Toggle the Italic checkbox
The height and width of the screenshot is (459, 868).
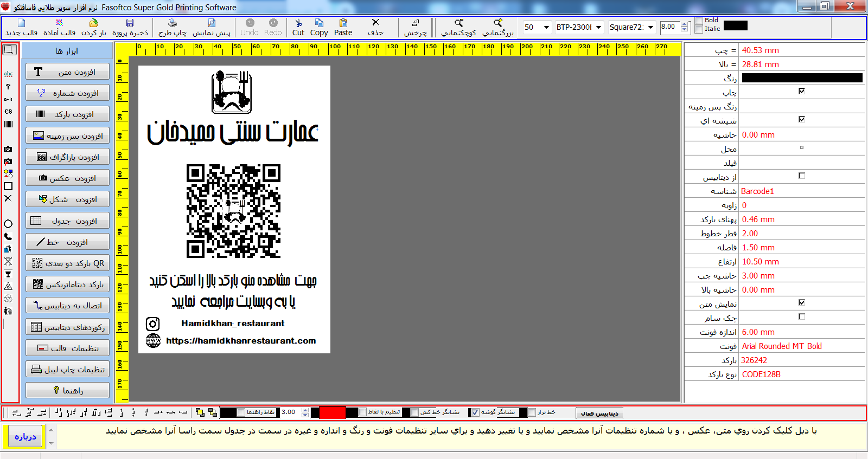pos(699,29)
